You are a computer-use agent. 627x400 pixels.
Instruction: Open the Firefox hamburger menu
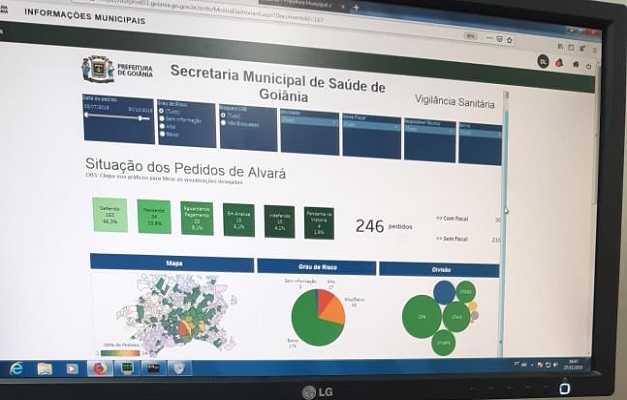[595, 50]
